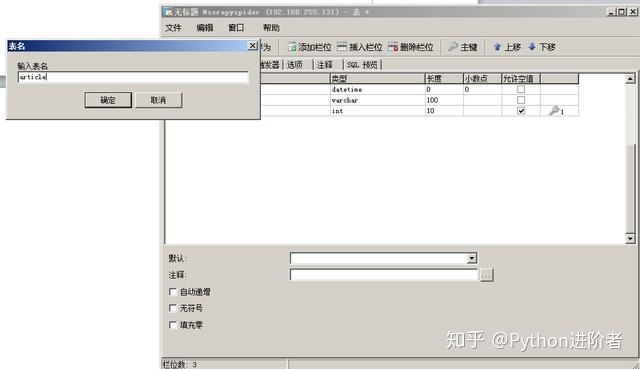Maximize the table designer window
Image resolution: width=640 pixels, height=369 pixels.
[621, 12]
